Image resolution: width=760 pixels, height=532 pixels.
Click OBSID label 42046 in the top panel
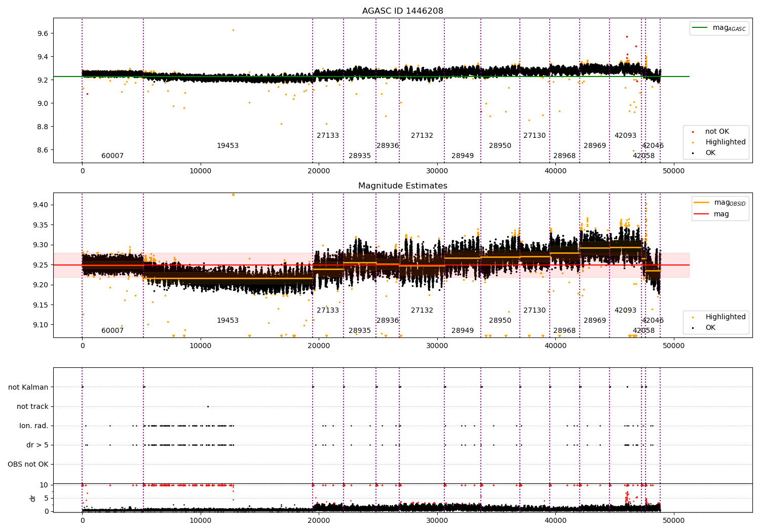point(653,146)
